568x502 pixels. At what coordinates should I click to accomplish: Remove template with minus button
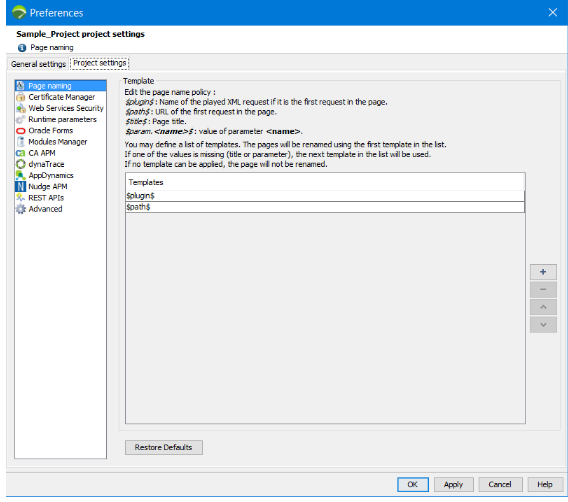(543, 290)
